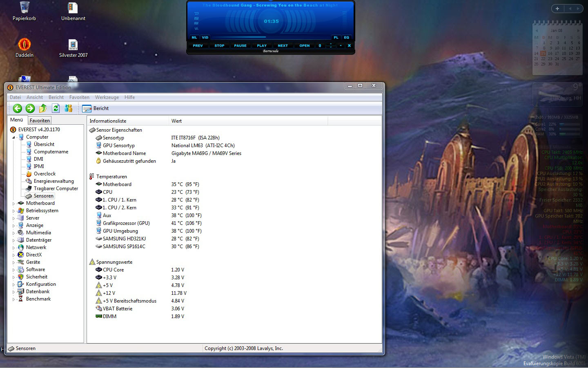Open the Papierkorb desktop icon
The width and height of the screenshot is (588, 368).
[24, 11]
